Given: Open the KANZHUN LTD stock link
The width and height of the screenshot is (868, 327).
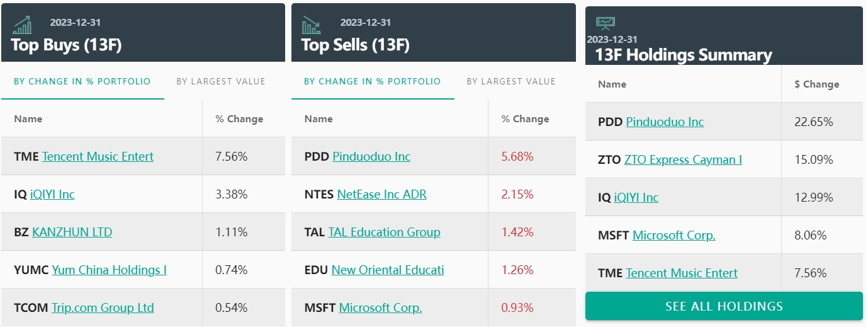Looking at the screenshot, I should tap(72, 232).
